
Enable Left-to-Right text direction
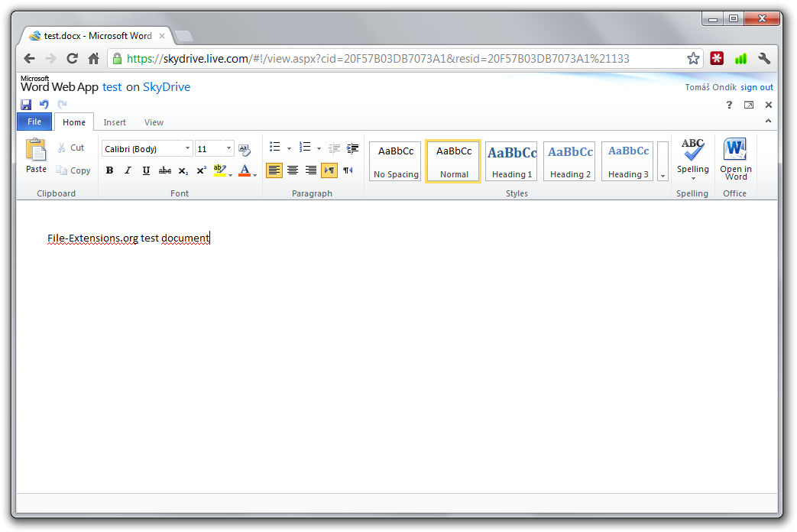pyautogui.click(x=329, y=170)
